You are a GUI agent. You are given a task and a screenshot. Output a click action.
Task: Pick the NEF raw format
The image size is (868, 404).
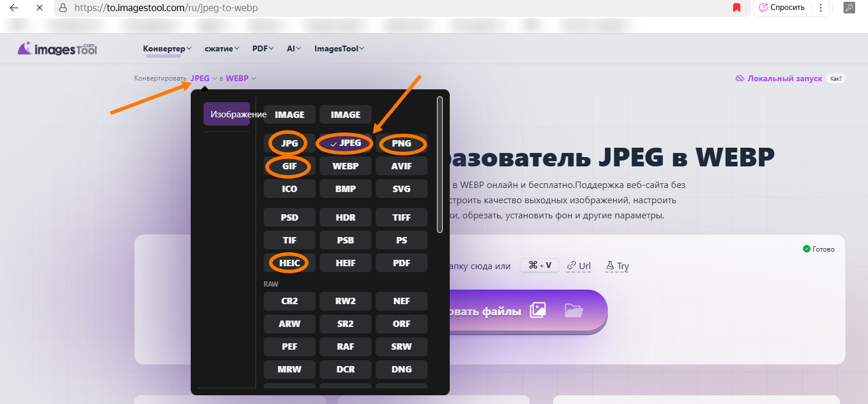[x=402, y=301]
